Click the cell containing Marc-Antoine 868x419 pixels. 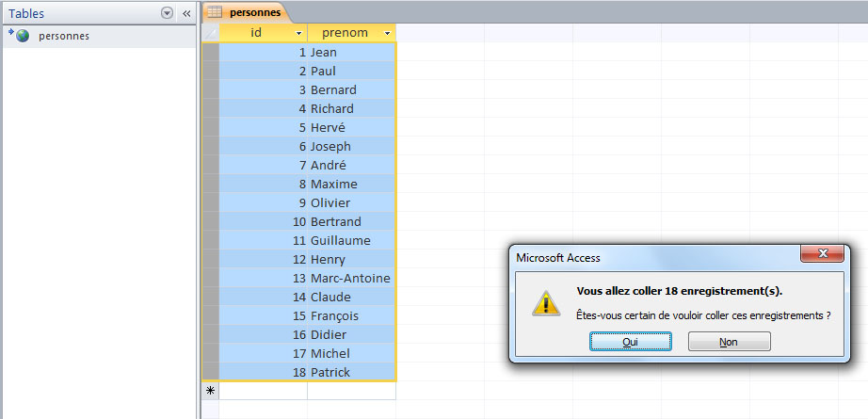350,278
